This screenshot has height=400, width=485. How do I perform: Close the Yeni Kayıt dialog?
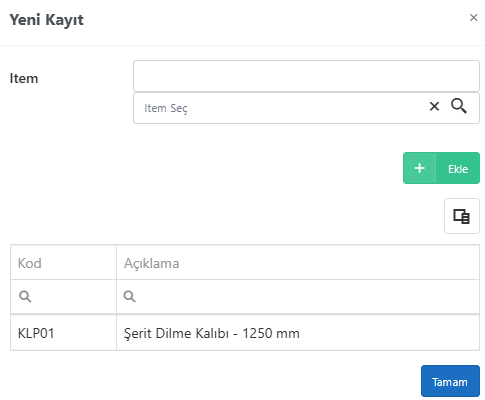click(473, 18)
